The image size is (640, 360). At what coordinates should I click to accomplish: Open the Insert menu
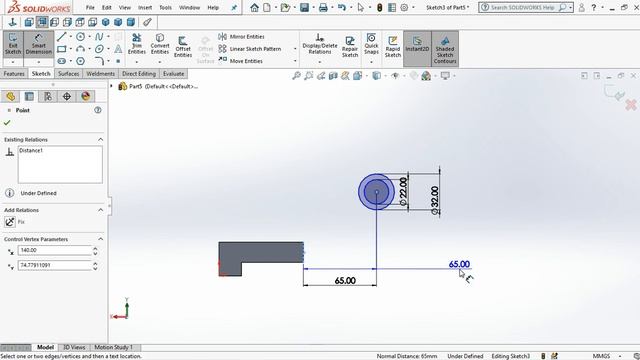(145, 7)
